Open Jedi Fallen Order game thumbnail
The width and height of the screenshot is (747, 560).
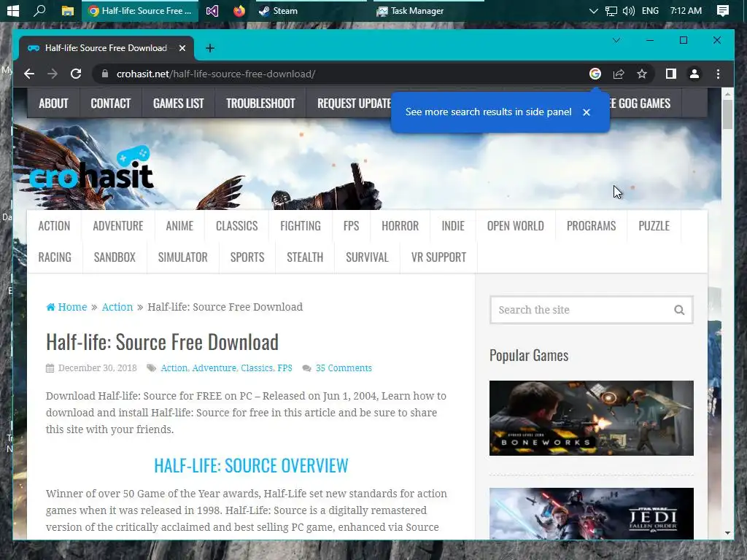pyautogui.click(x=591, y=513)
